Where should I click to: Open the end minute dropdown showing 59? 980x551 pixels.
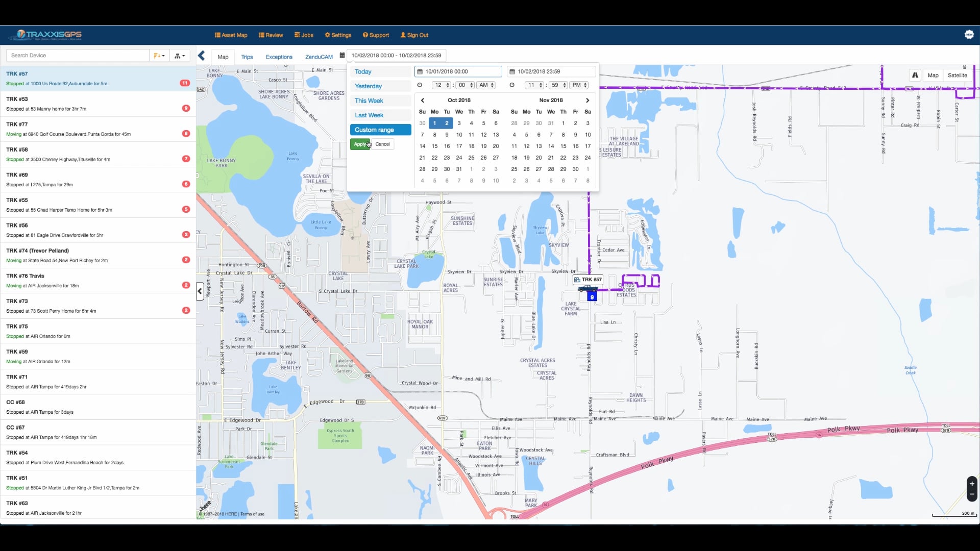[558, 85]
